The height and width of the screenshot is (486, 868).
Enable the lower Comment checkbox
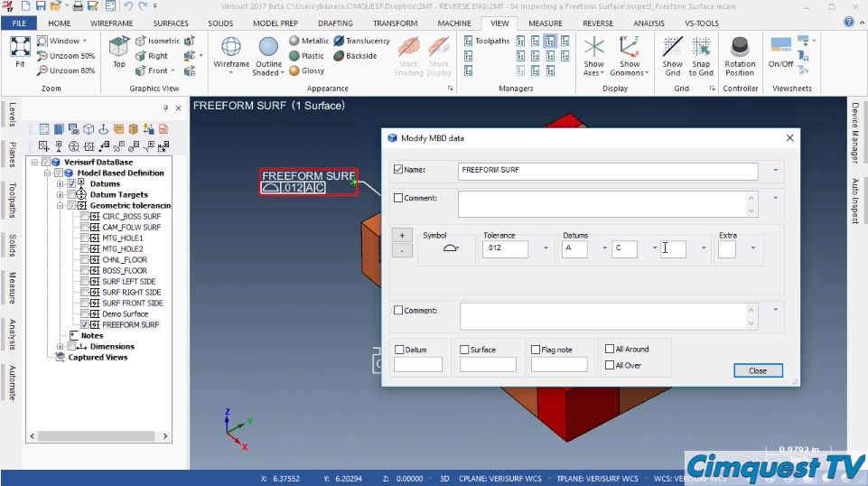[x=398, y=311]
